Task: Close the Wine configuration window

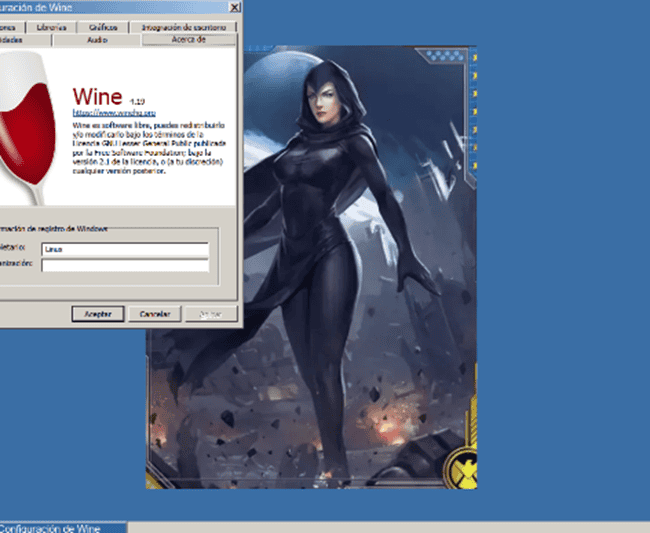Action: pos(234,7)
